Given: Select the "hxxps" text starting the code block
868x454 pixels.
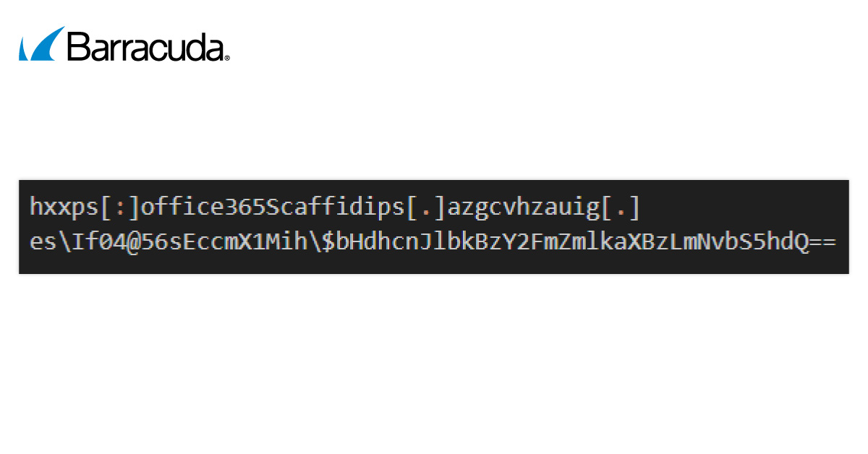Looking at the screenshot, I should click(63, 207).
